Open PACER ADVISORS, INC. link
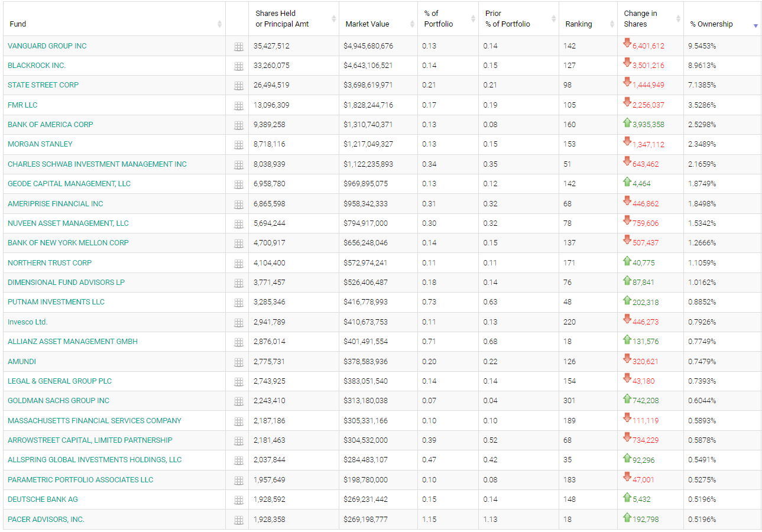Image resolution: width=762 pixels, height=532 pixels. click(x=46, y=520)
